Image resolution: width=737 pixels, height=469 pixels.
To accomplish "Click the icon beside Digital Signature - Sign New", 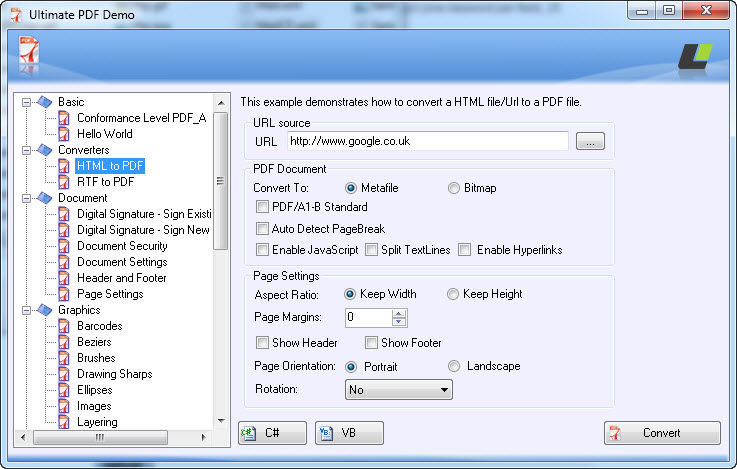I will pyautogui.click(x=64, y=230).
